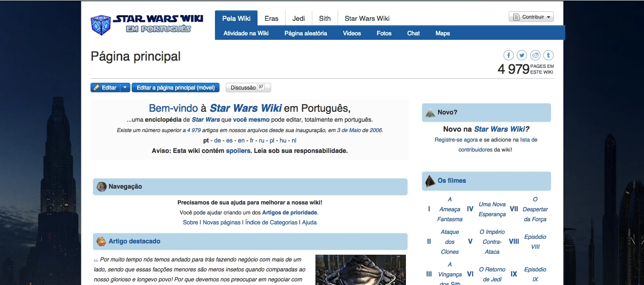Click the Star Wars Wiki holocron logo

(x=147, y=24)
